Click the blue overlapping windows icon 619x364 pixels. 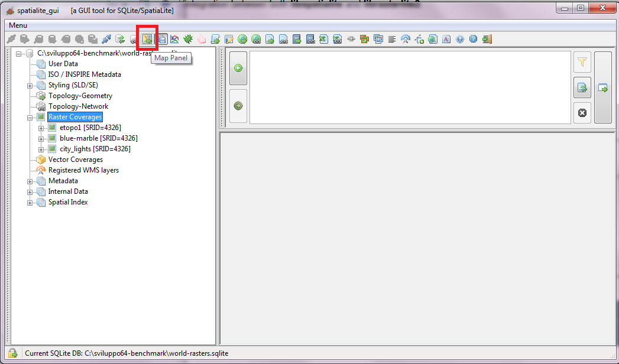click(x=378, y=39)
